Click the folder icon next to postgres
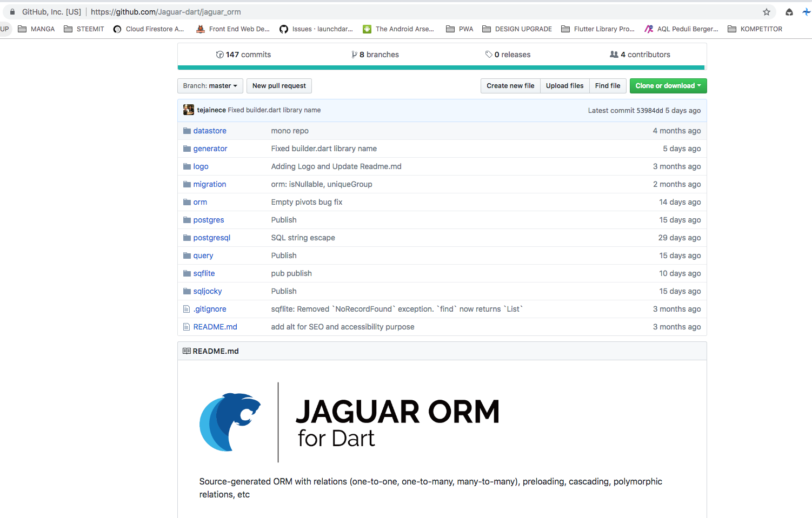Screen dimensions: 812x518 point(187,220)
